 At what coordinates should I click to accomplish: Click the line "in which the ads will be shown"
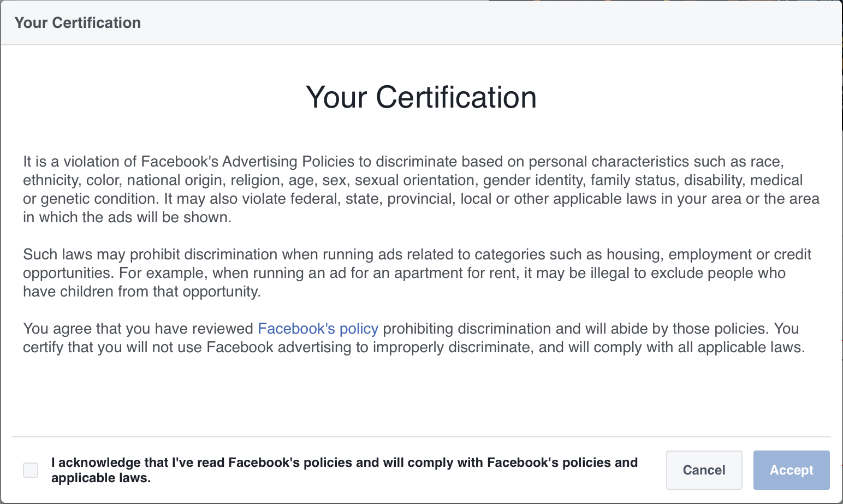click(x=127, y=217)
